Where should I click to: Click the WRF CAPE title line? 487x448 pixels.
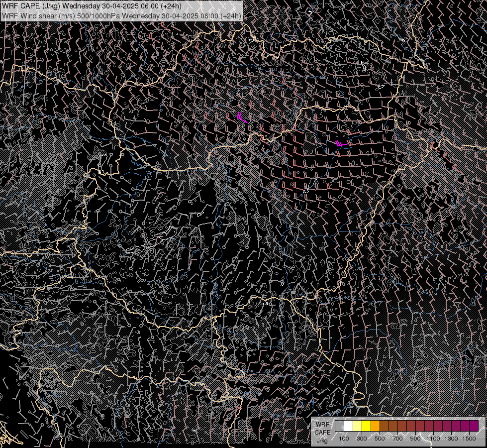(x=92, y=6)
